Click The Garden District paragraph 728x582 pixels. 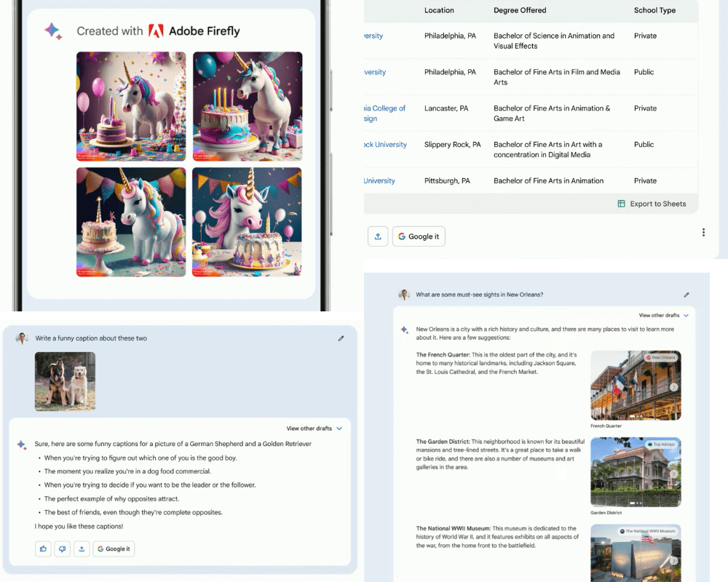500,455
